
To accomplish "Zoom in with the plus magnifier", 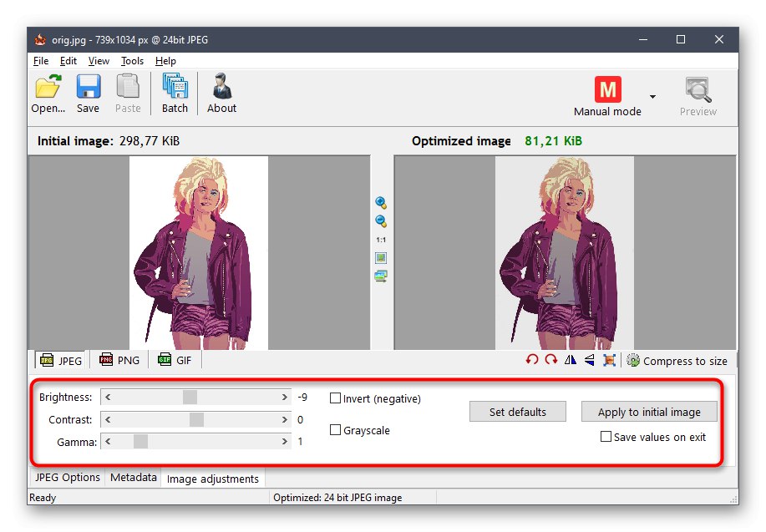I will 381,203.
